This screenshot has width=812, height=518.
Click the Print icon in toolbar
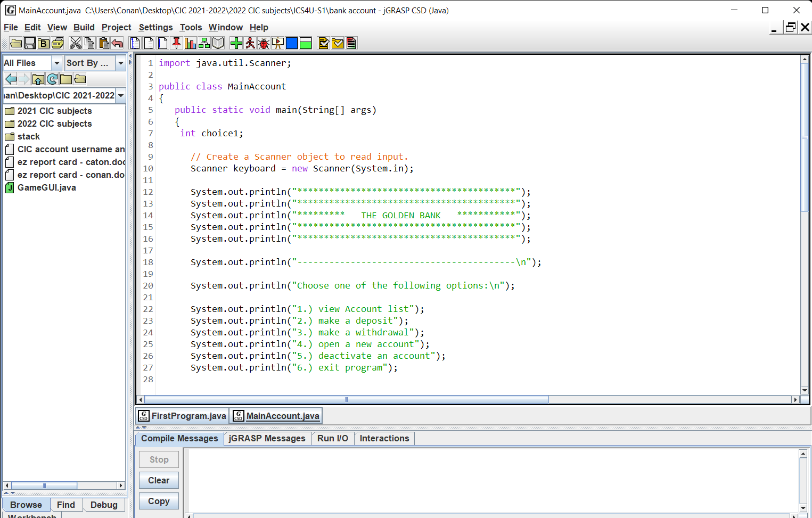58,43
